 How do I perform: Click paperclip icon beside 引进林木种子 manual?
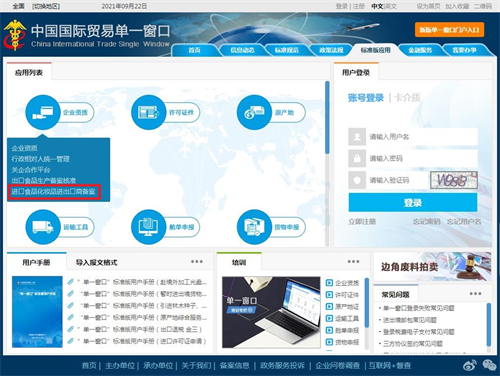(x=70, y=305)
